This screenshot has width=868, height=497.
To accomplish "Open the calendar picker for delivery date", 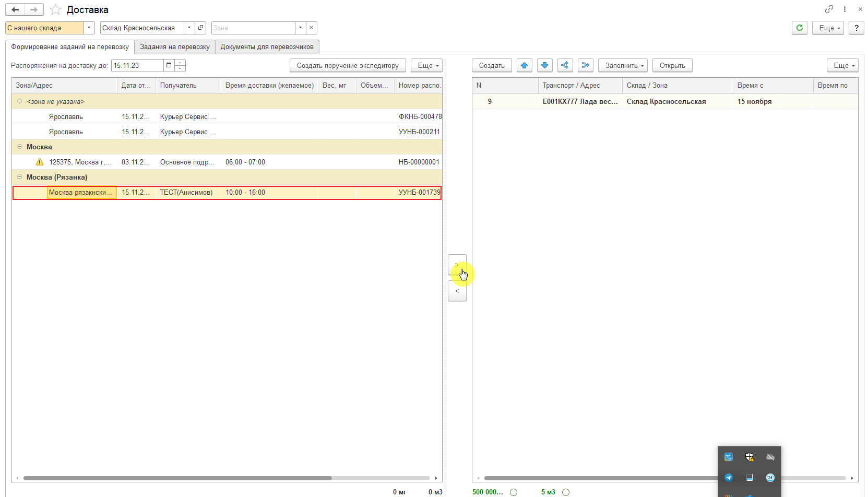I will point(169,65).
